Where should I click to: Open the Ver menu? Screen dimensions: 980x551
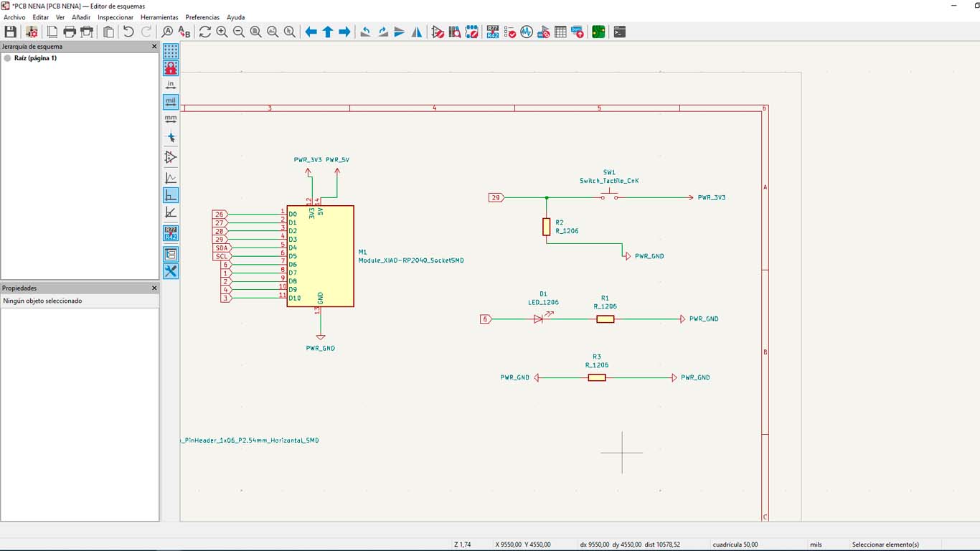point(60,17)
